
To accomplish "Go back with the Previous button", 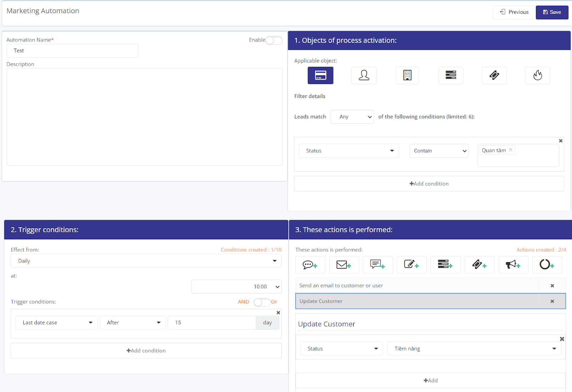I will click(x=514, y=12).
